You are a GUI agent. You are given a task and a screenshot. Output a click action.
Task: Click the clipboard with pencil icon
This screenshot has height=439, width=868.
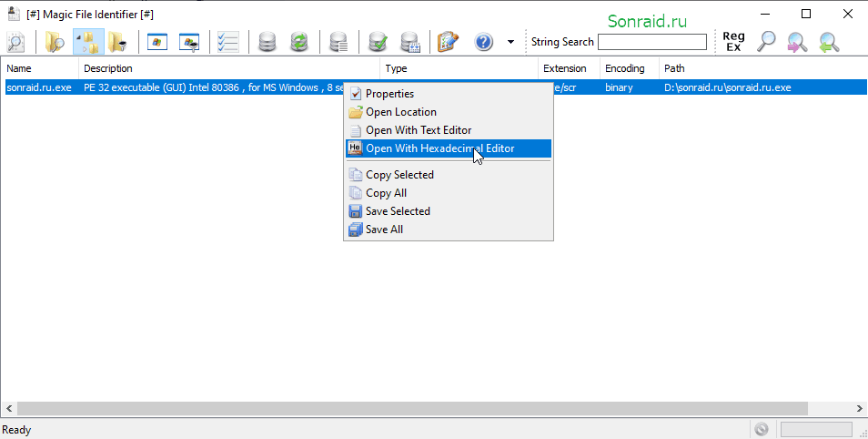448,42
